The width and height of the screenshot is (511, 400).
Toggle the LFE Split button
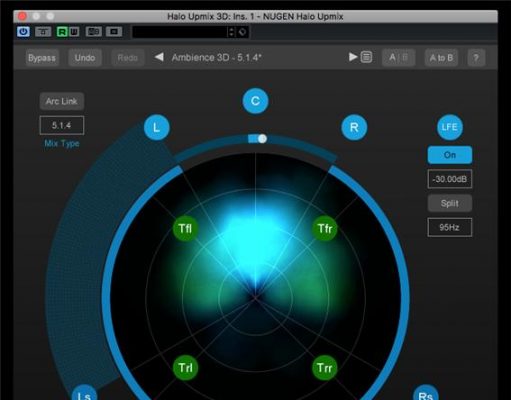coord(450,203)
